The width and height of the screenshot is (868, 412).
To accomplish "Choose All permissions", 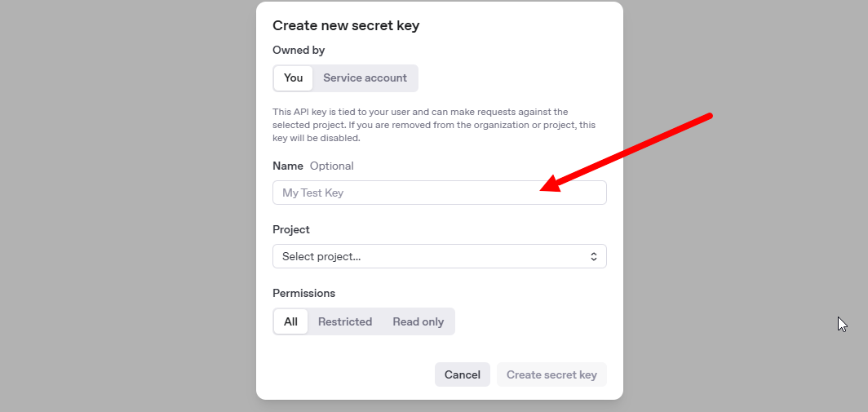I will pos(290,321).
